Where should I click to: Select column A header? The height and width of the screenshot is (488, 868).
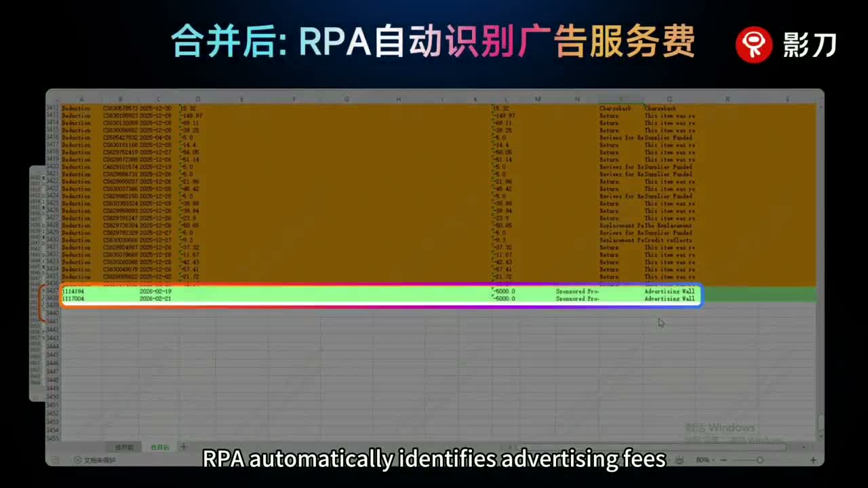81,99
